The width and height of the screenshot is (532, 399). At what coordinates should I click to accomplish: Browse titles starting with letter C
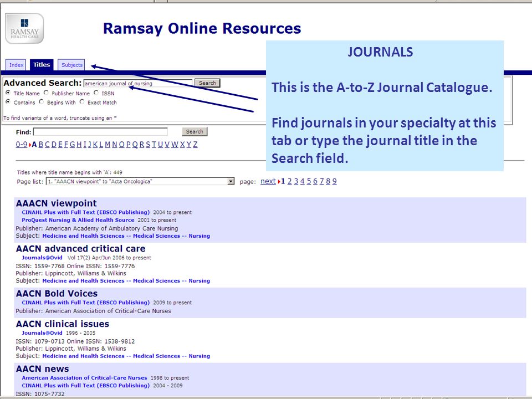(x=48, y=145)
